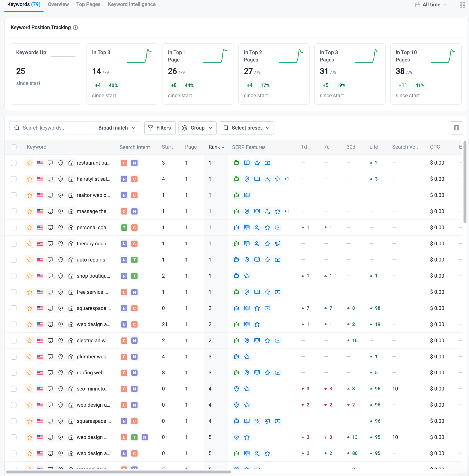Click the reviews star SERP icon in the shop boutiqu... row
This screenshot has height=476, width=469.
point(247,276)
